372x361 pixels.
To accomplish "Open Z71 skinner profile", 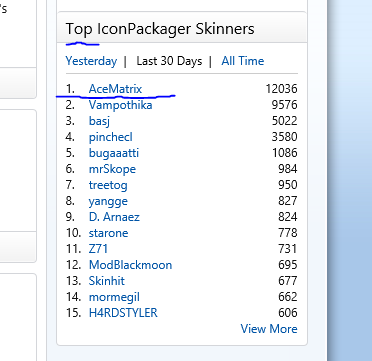I will coord(98,249).
